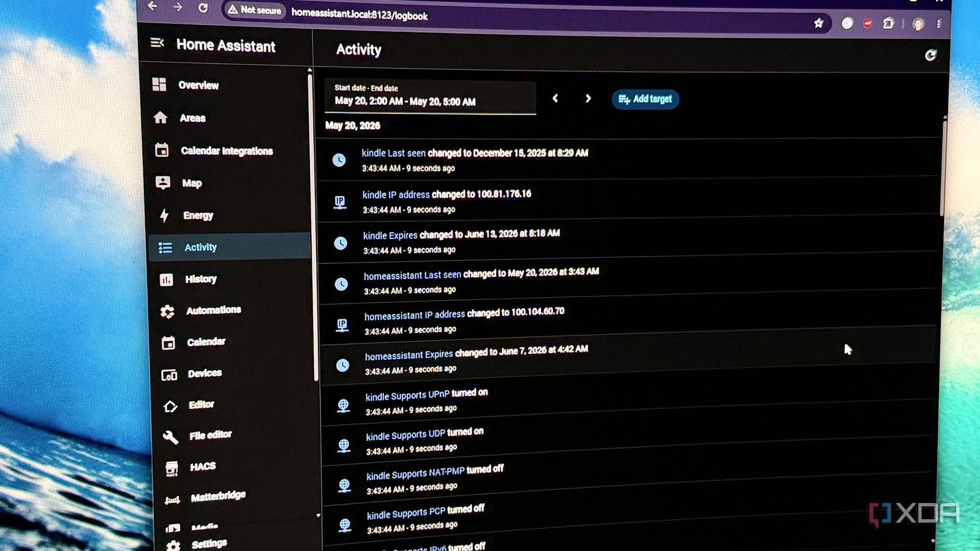Open the kindle Supports NAT-PMP entity link
This screenshot has width=980, height=551.
click(x=415, y=474)
